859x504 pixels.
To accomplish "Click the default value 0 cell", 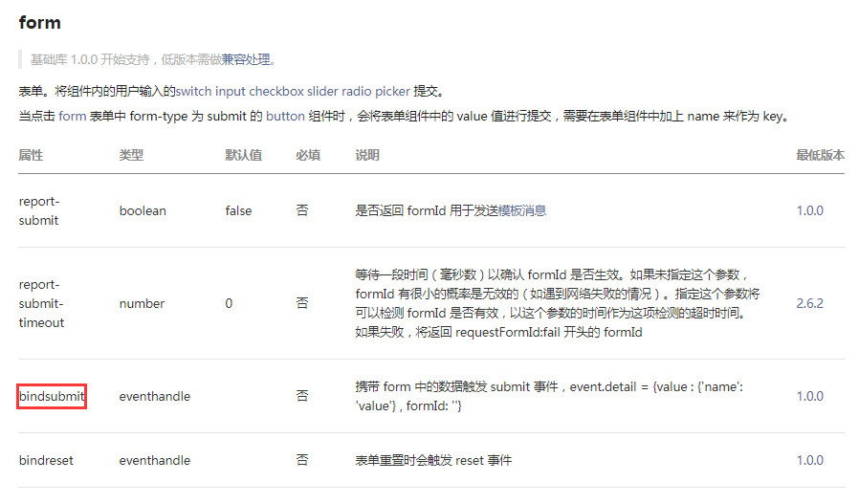I will (229, 303).
